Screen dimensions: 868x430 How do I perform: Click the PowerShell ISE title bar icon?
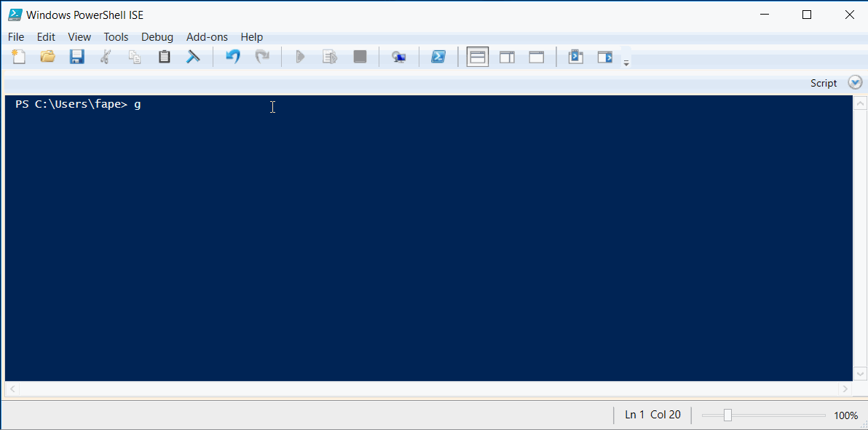[15, 15]
